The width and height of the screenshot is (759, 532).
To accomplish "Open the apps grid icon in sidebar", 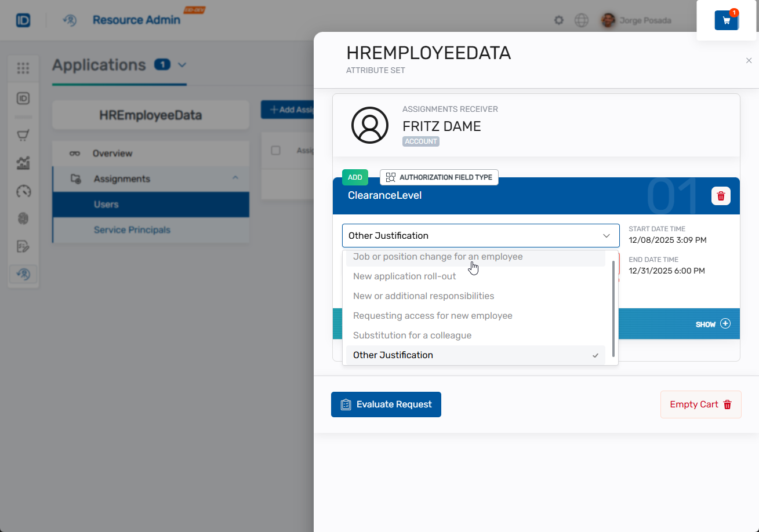I will [23, 68].
